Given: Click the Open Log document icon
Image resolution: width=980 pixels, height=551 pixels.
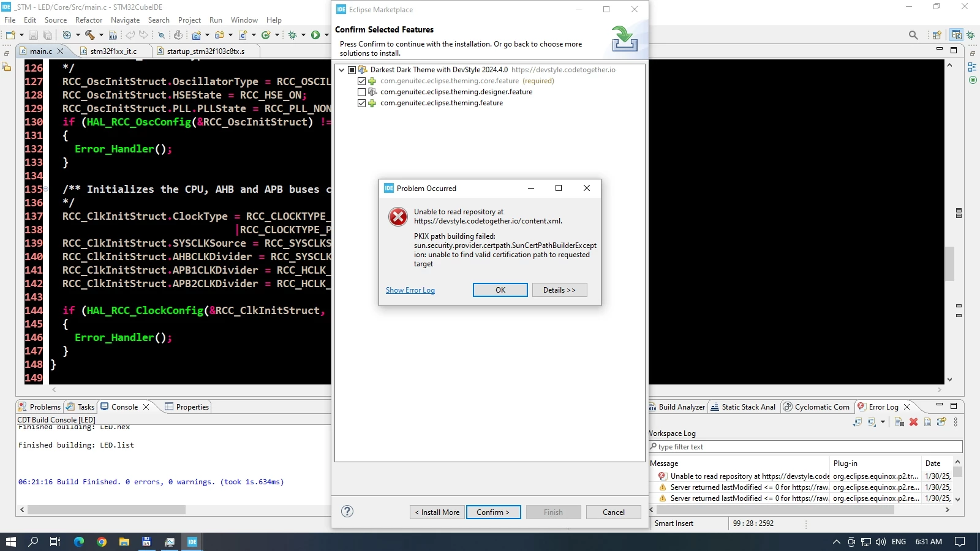Looking at the screenshot, I should click(x=927, y=422).
